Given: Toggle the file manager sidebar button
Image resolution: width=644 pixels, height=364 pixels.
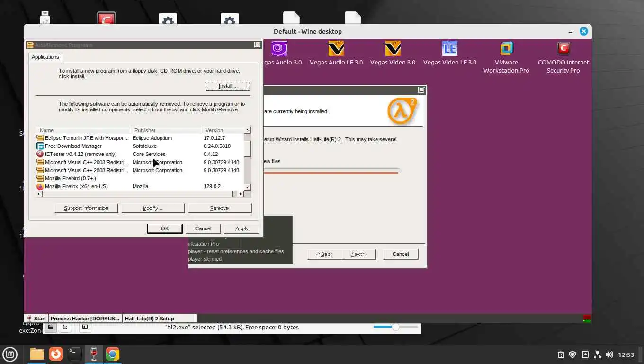Looking at the screenshot, I should tap(85, 327).
